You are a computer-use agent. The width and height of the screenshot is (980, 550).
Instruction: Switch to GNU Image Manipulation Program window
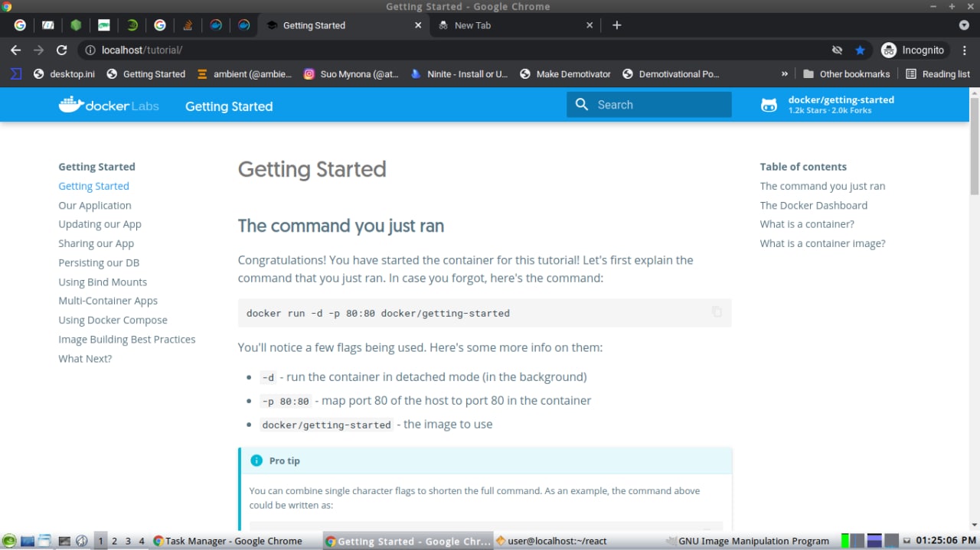(750, 541)
